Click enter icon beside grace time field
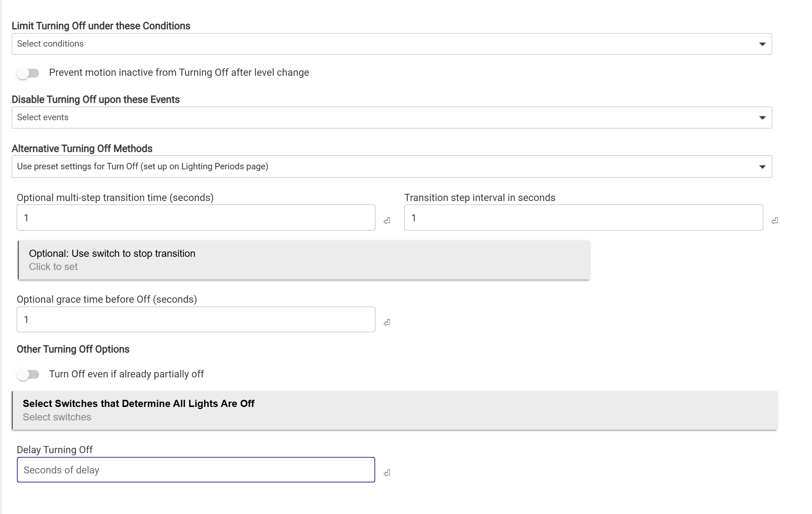The image size is (812, 514). [x=387, y=322]
